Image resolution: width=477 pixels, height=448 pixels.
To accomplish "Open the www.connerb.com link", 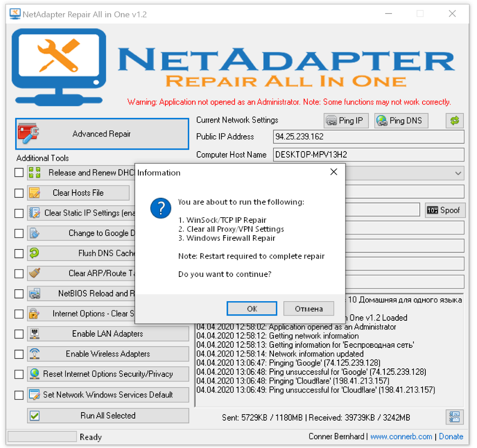I will tap(401, 436).
